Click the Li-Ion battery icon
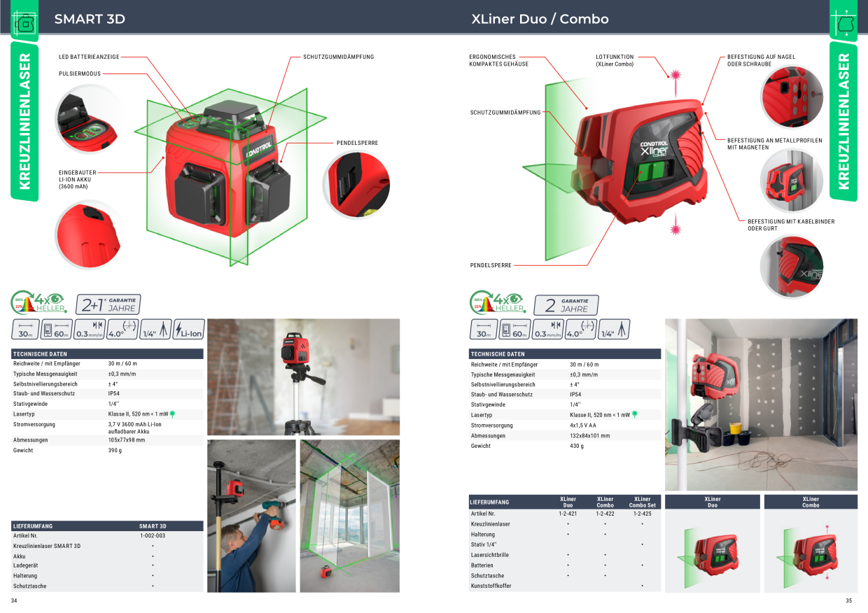 pos(188,329)
